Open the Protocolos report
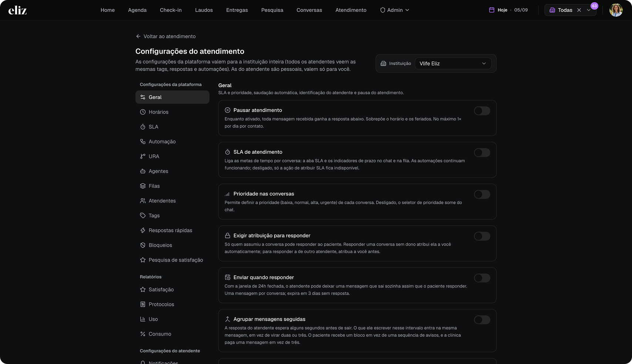 tap(172, 304)
